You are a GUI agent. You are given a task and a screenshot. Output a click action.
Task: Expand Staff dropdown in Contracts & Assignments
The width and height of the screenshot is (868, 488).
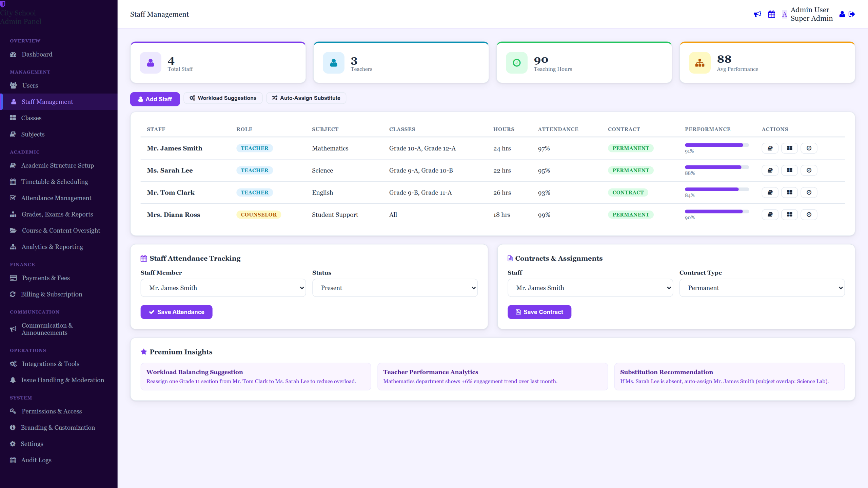[x=590, y=288]
